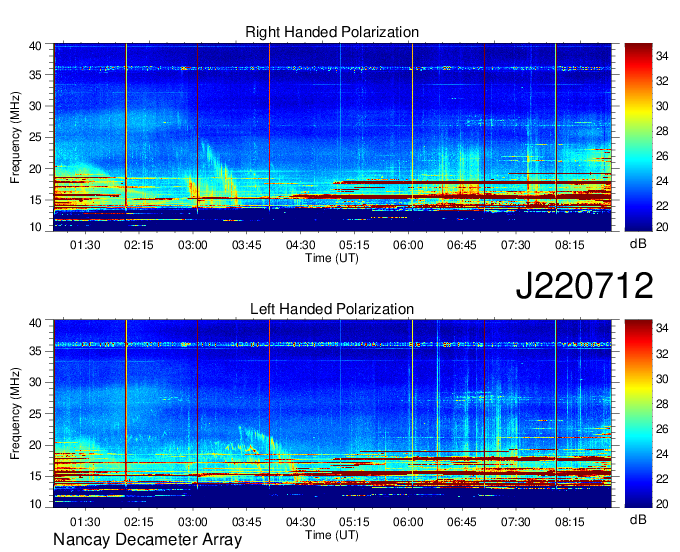The image size is (680, 552).
Task: Click the 10 MHz tick of the Right Handed plot
Action: point(35,227)
